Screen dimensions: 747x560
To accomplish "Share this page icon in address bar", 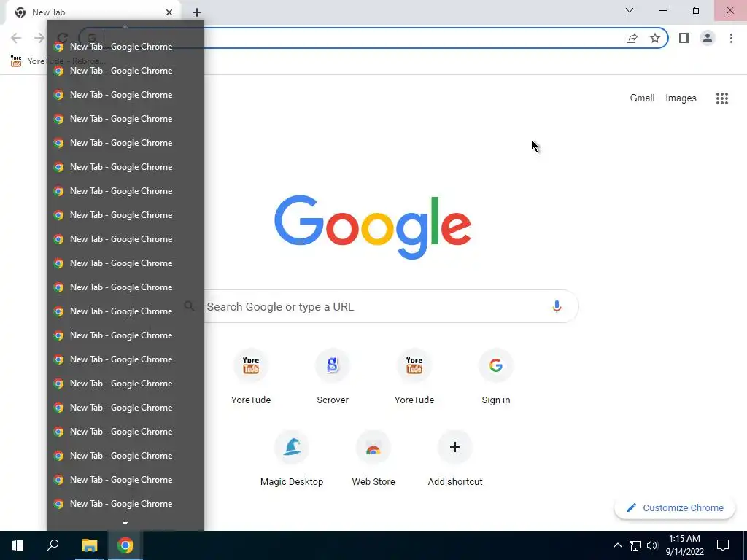I will 632,39.
